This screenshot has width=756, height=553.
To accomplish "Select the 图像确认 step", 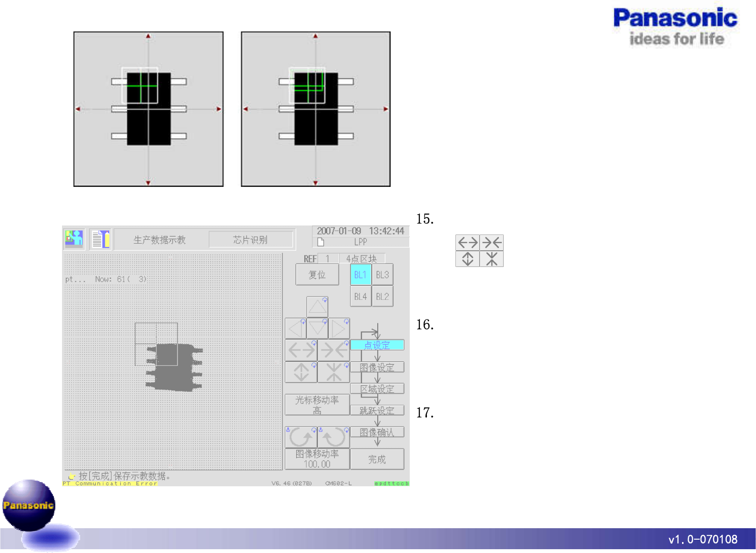I will [x=377, y=432].
